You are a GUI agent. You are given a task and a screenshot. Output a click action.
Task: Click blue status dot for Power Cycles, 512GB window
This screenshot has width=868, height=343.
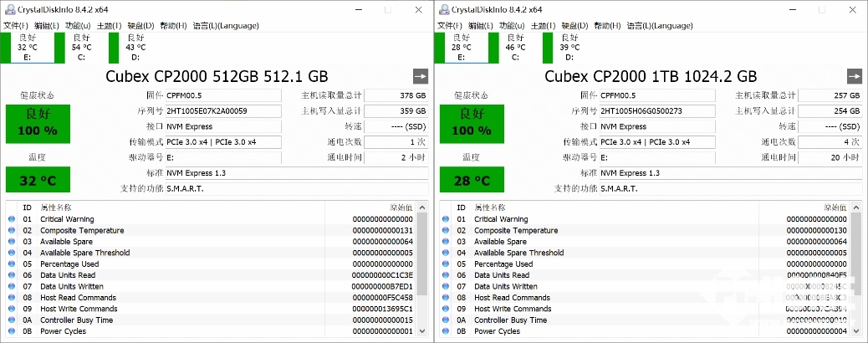[x=12, y=331]
